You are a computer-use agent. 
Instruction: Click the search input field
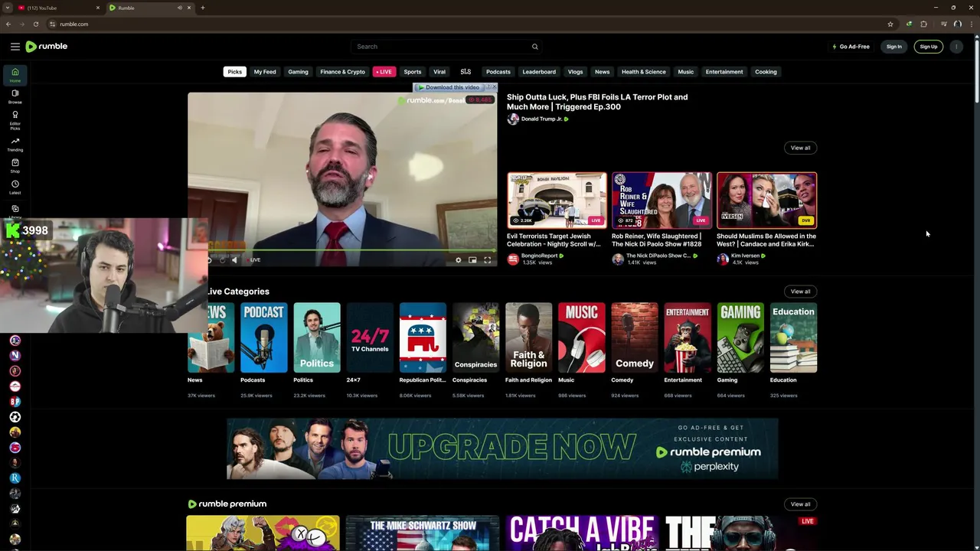point(440,47)
